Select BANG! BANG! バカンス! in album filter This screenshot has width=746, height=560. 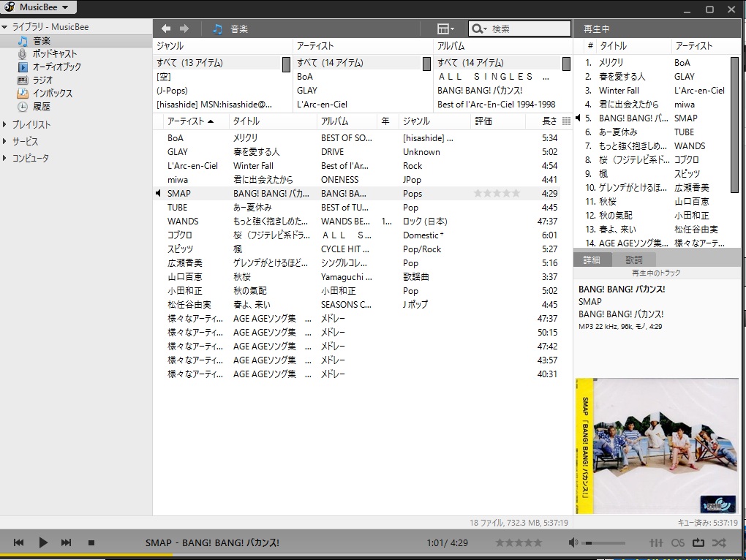click(x=480, y=91)
